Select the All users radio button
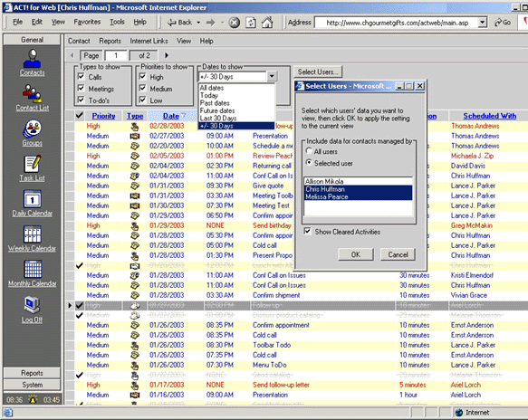 309,151
